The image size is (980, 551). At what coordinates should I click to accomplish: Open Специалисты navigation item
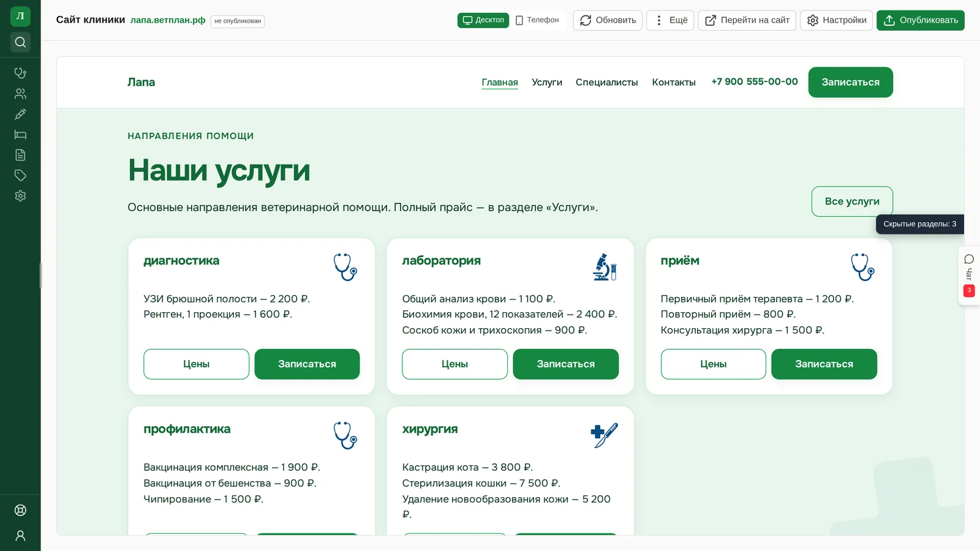(x=606, y=82)
